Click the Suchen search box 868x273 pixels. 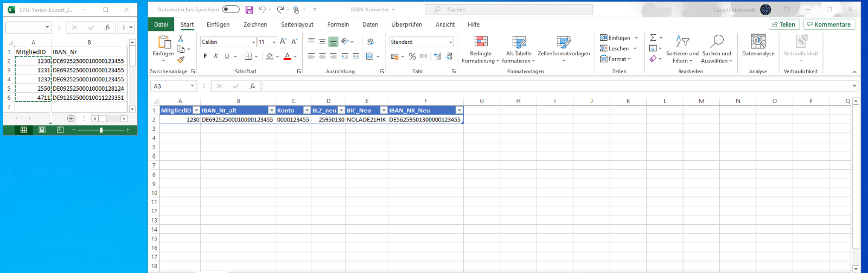tap(509, 9)
